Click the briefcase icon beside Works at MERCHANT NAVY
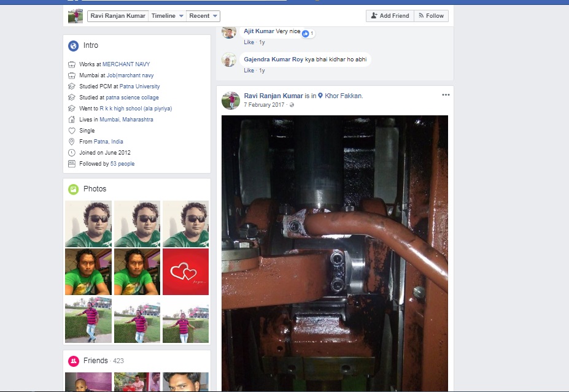This screenshot has width=569, height=392. [x=72, y=64]
